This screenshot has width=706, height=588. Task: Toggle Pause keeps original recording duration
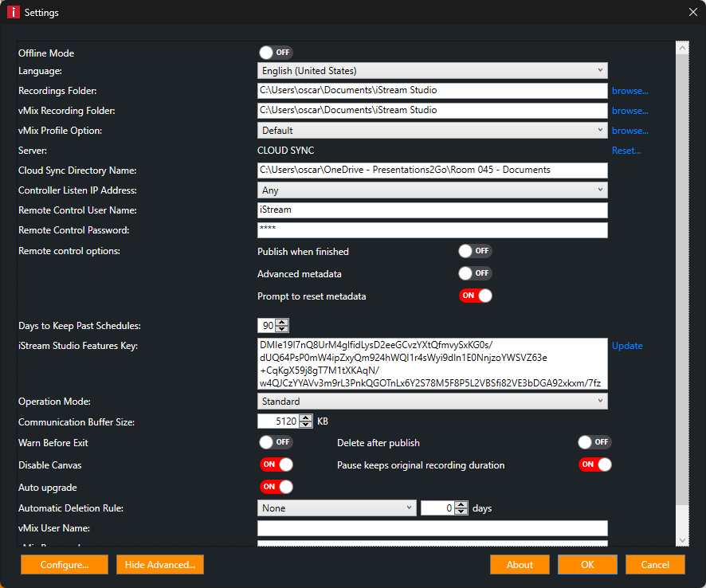(x=594, y=465)
